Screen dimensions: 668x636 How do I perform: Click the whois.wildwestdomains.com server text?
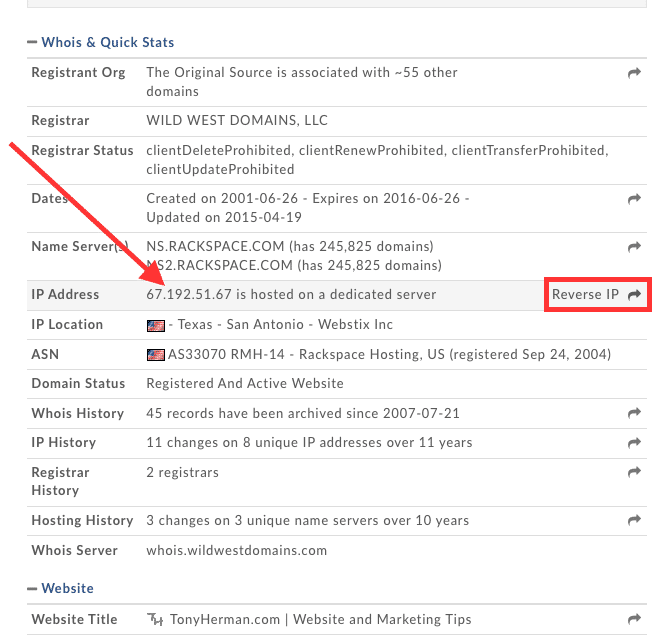pos(236,550)
